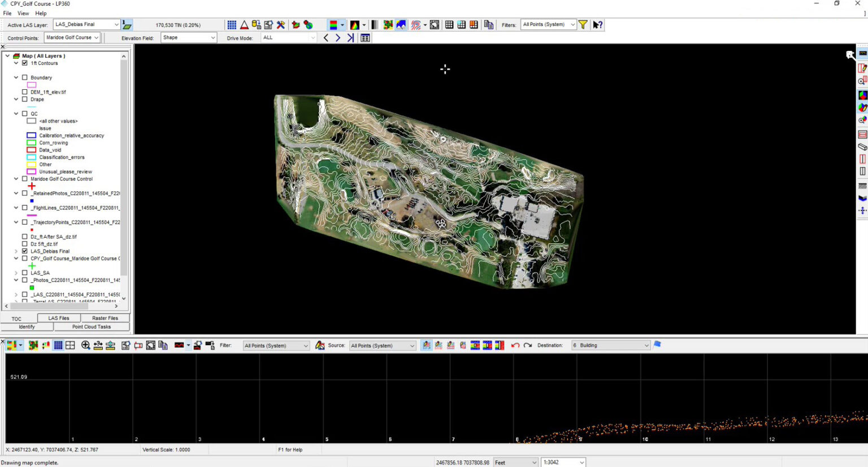Click the blue flag beside Destination
This screenshot has width=868, height=467.
click(657, 344)
